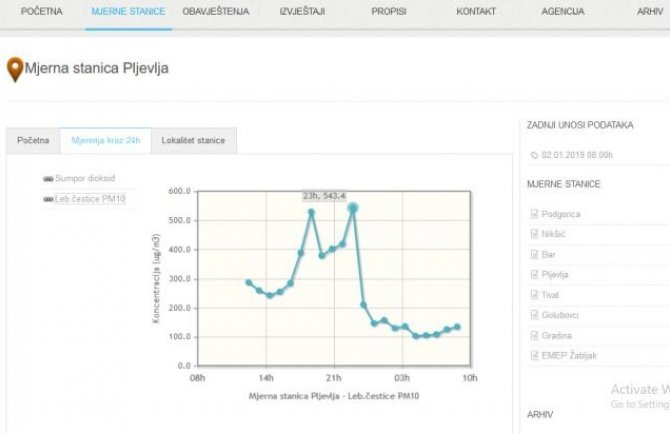Click the document icon next to EMEP Žabljak

pos(534,355)
